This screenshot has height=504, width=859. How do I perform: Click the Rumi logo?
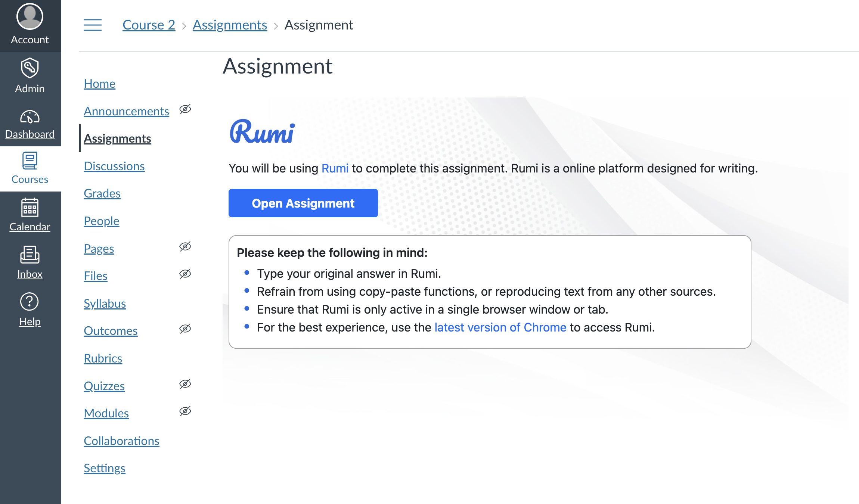point(262,132)
